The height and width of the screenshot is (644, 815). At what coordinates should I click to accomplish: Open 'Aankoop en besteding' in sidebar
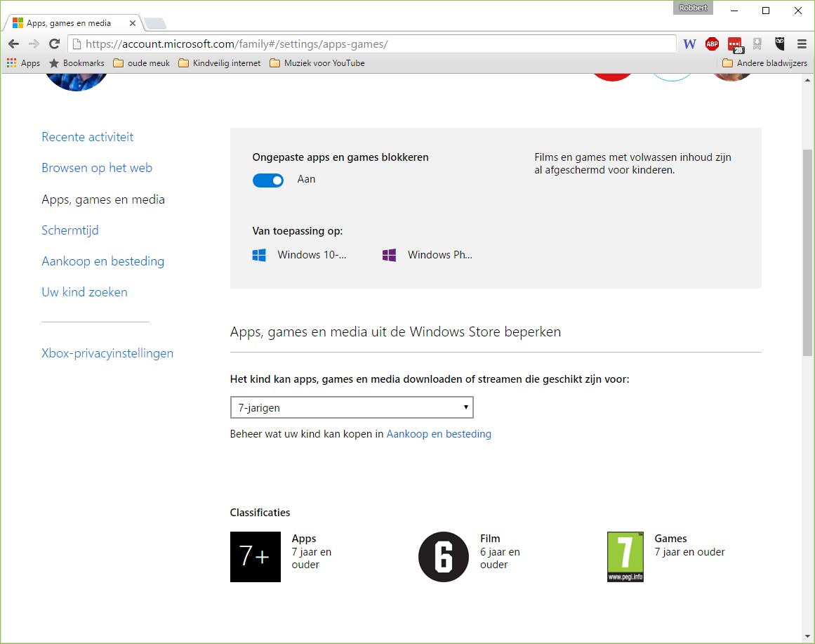pos(103,261)
